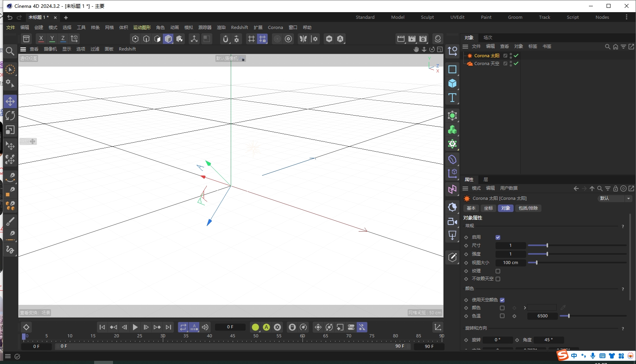The width and height of the screenshot is (636, 364).
Task: Add a camera object from sidebar
Action: [x=452, y=221]
